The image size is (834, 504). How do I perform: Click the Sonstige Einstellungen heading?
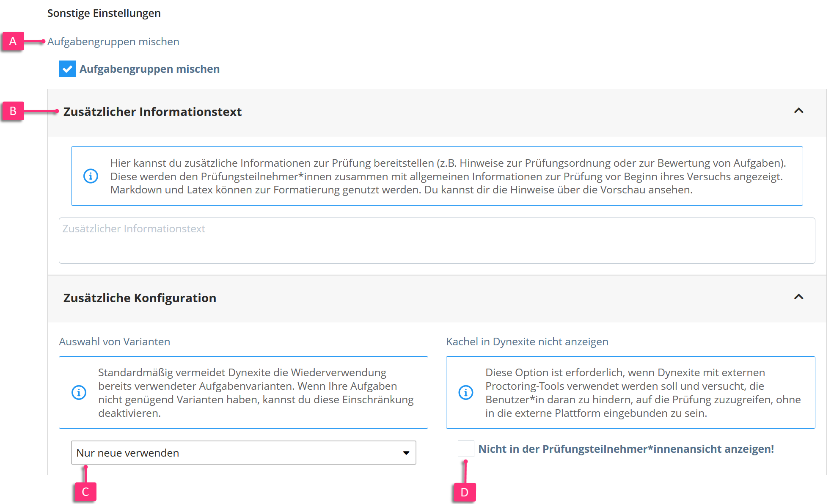coord(104,13)
